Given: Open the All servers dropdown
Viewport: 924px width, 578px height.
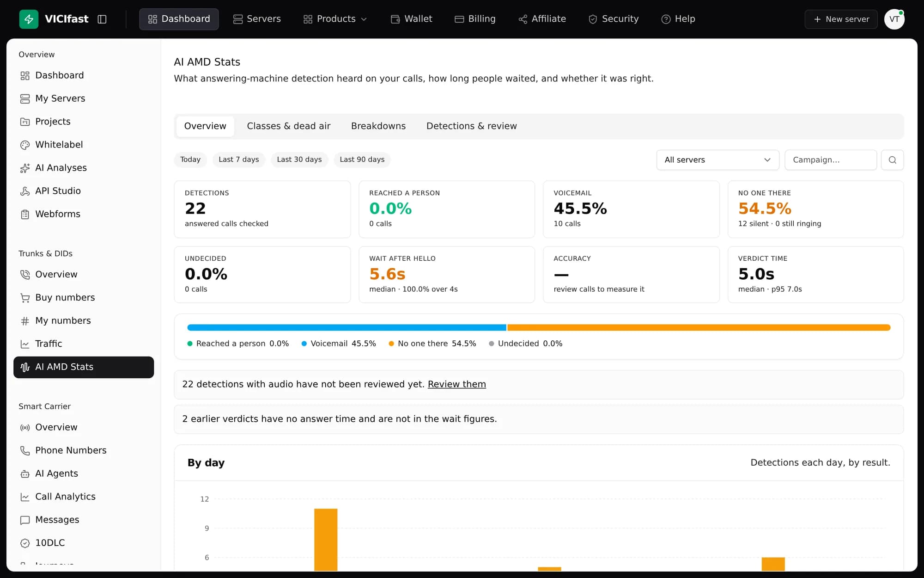Looking at the screenshot, I should 717,160.
